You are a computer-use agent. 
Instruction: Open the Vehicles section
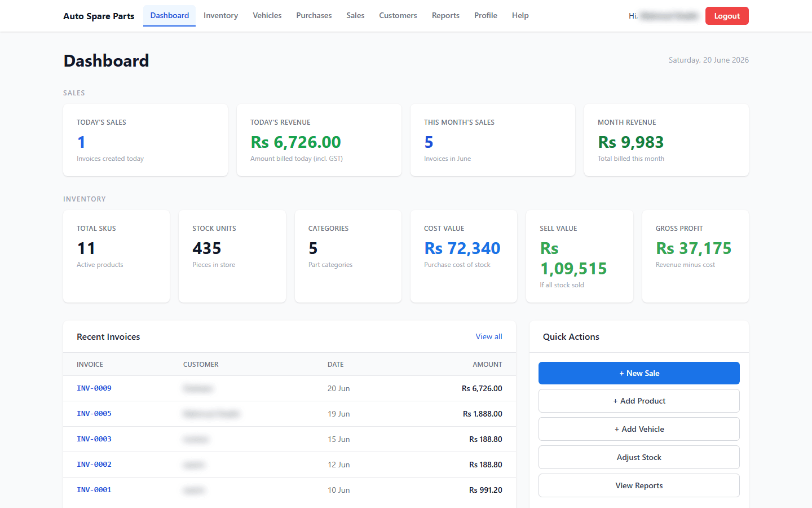coord(267,16)
